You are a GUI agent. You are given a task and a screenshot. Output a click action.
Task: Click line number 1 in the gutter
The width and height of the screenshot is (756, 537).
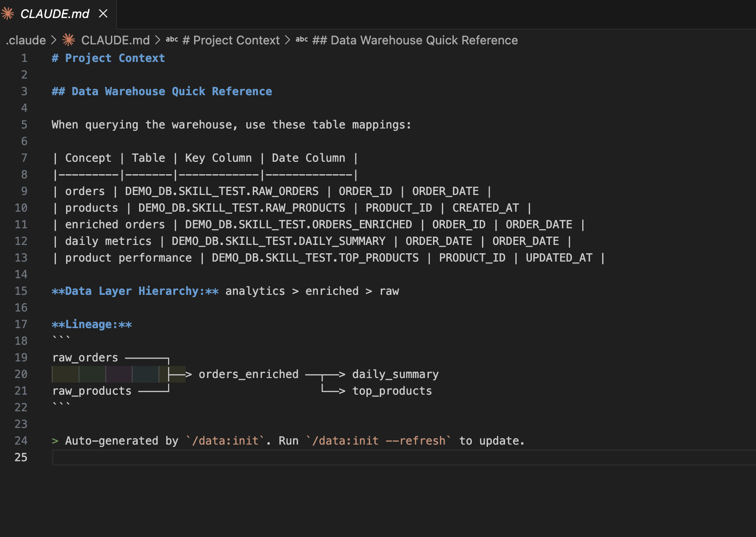tap(24, 58)
